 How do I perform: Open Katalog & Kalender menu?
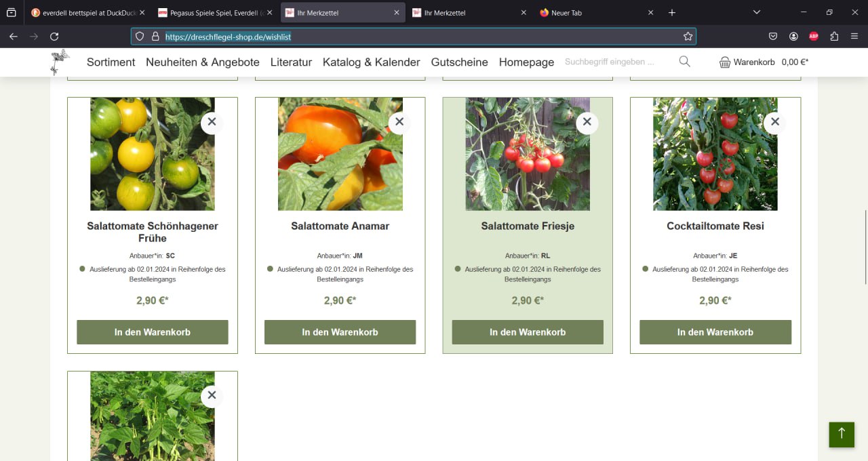click(x=371, y=62)
